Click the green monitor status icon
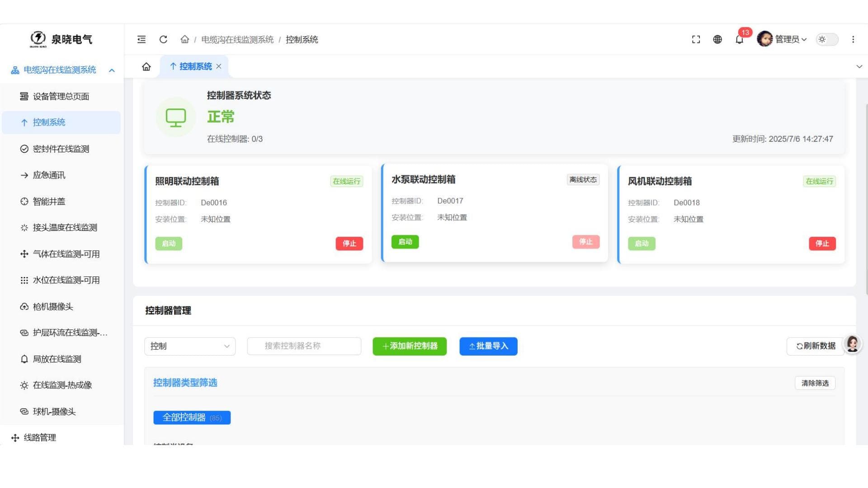This screenshot has height=488, width=868. (176, 117)
